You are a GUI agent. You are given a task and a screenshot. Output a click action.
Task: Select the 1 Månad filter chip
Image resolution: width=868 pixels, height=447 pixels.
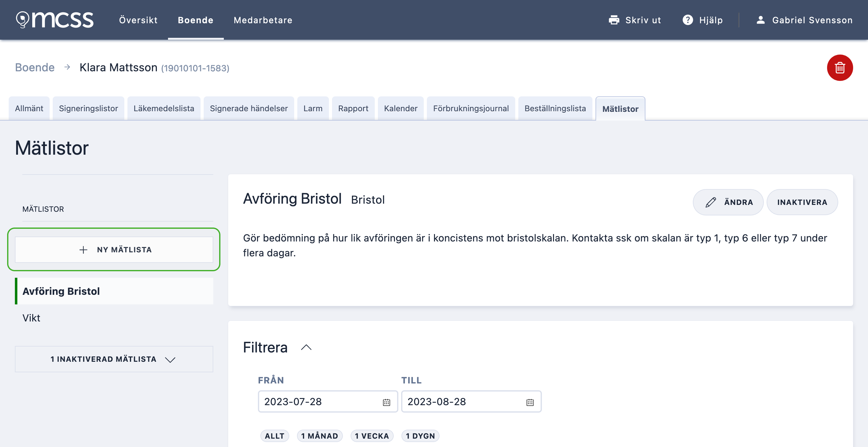pos(319,436)
